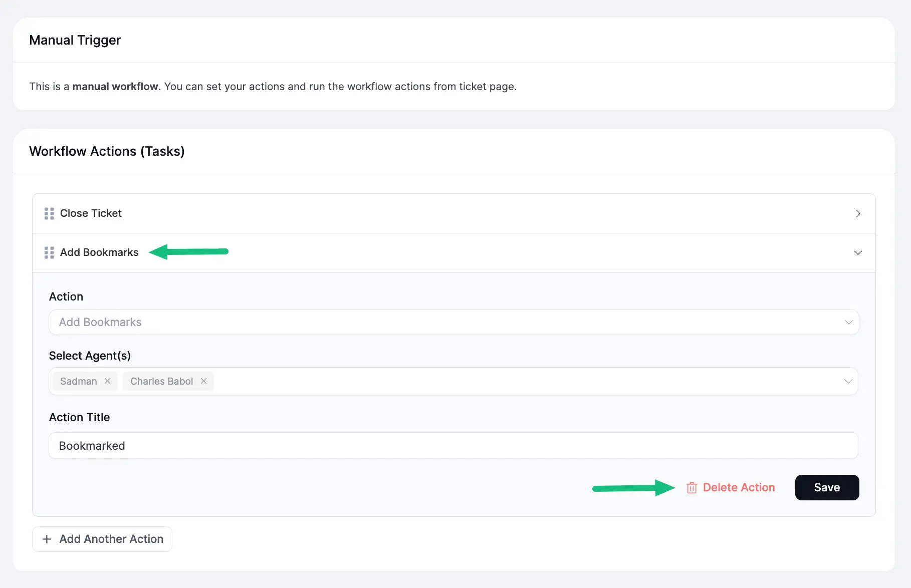Viewport: 911px width, 588px height.
Task: Open the Select Agent(s) dropdown arrow
Action: pyautogui.click(x=848, y=381)
